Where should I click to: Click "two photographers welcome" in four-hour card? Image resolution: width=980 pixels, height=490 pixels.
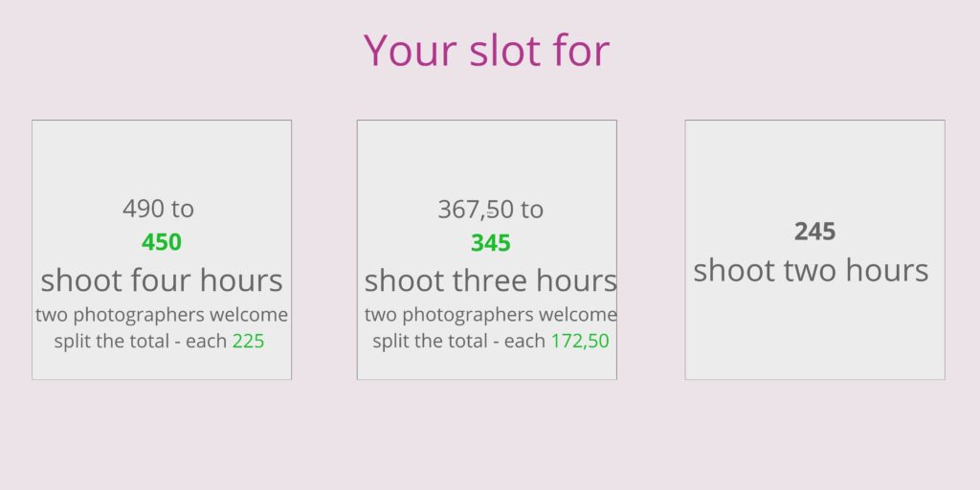(x=162, y=314)
